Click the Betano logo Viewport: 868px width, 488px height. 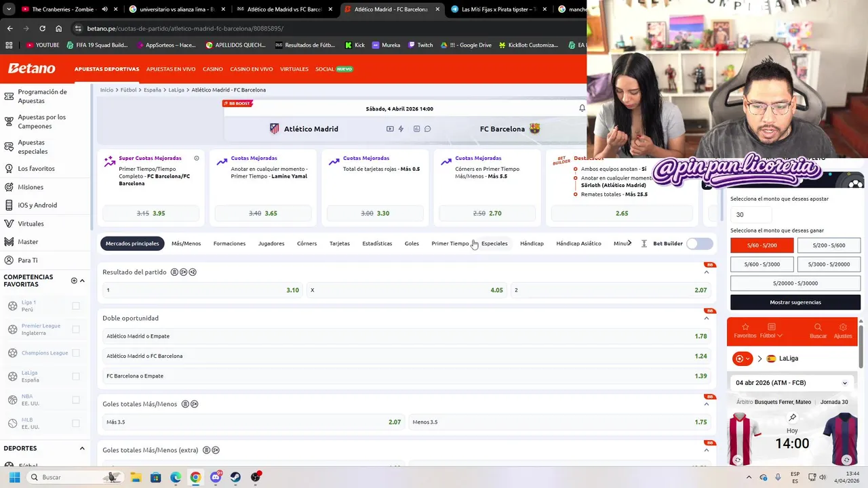(x=31, y=68)
